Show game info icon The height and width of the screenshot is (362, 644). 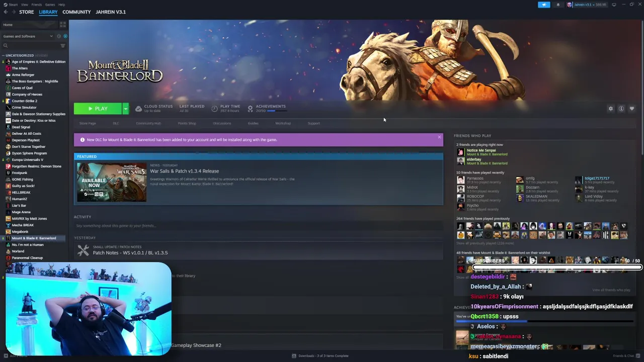(x=621, y=109)
